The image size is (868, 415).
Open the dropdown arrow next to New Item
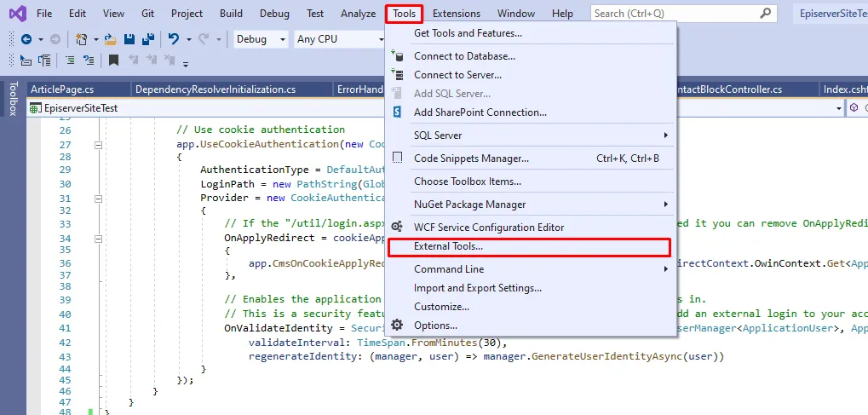(95, 39)
